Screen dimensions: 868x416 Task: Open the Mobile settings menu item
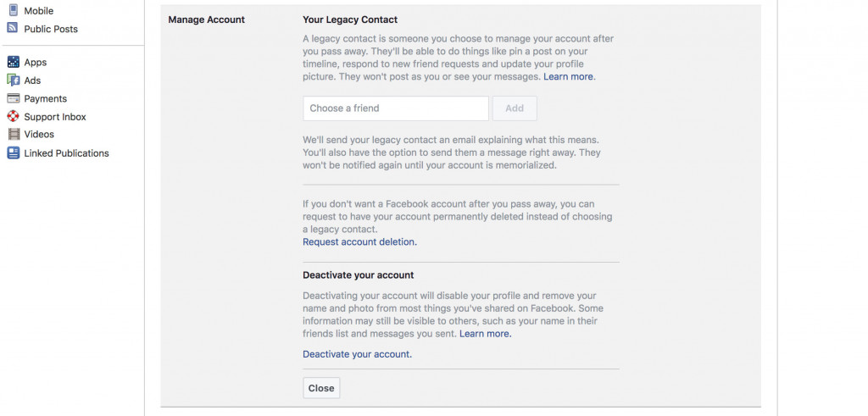39,10
